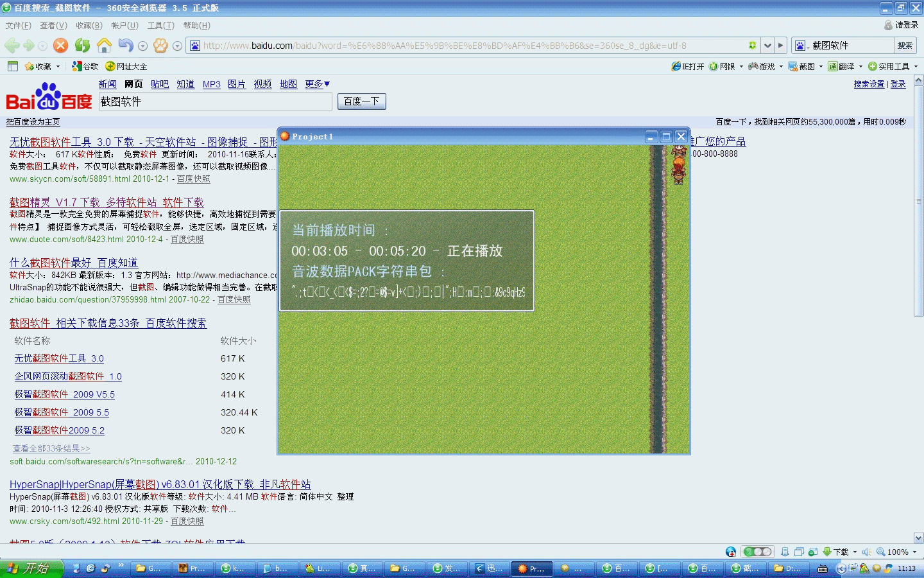Open the 截图精灵 V1.7 下载 result link

[107, 202]
